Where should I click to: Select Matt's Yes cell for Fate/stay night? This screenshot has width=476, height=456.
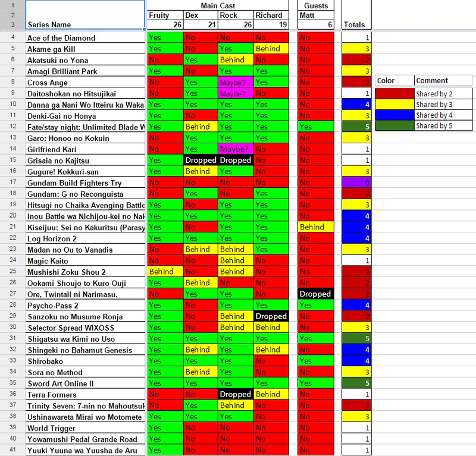(x=316, y=127)
